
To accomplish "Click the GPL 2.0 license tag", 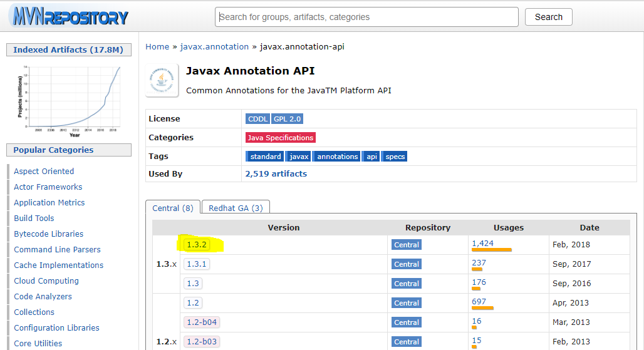I will tap(287, 119).
